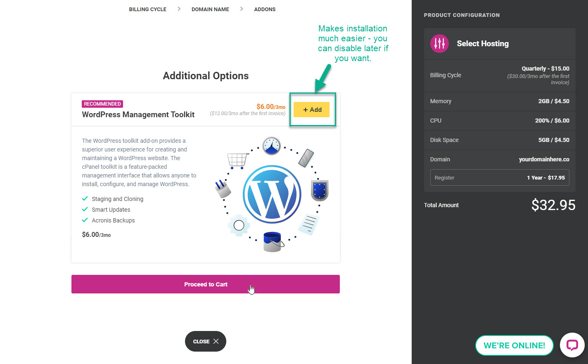The image size is (588, 364).
Task: Click the Select Hosting heading
Action: [483, 43]
